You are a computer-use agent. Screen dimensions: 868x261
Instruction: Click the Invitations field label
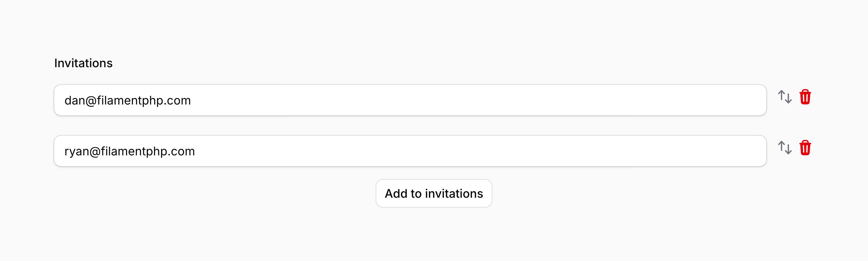[83, 63]
